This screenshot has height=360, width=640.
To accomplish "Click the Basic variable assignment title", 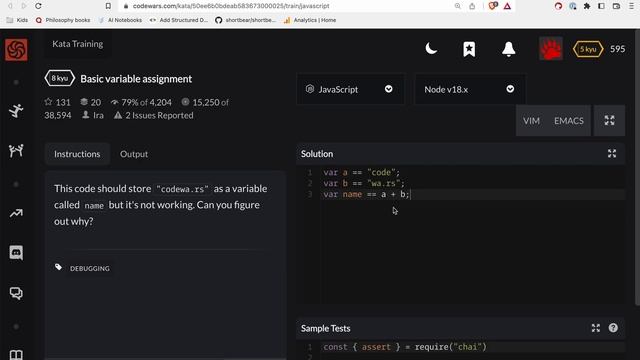I will tap(136, 79).
